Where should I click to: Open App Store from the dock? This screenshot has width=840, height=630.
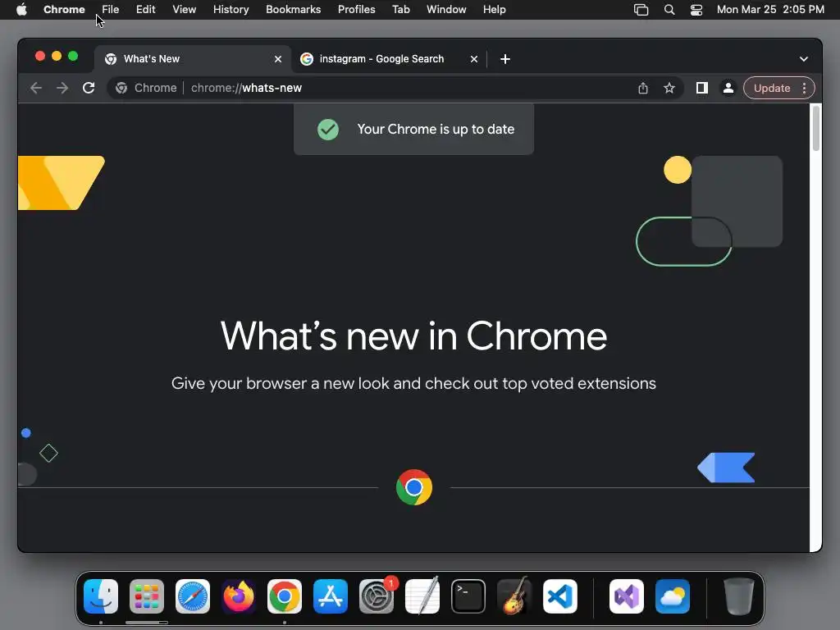[331, 596]
